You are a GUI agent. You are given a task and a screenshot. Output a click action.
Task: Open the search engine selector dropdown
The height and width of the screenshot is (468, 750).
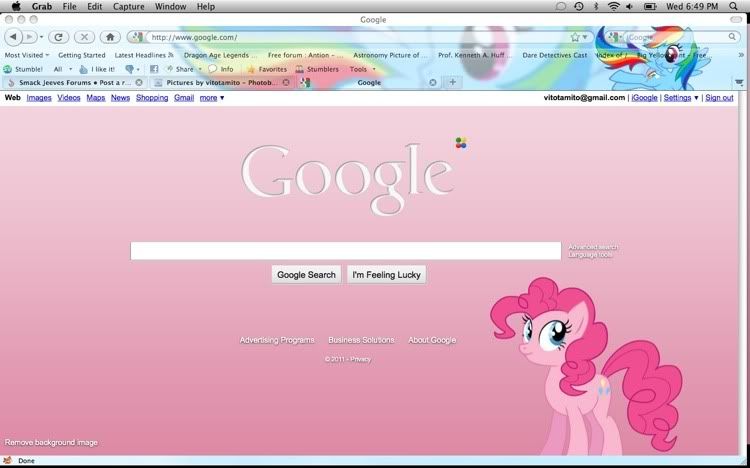(x=615, y=37)
